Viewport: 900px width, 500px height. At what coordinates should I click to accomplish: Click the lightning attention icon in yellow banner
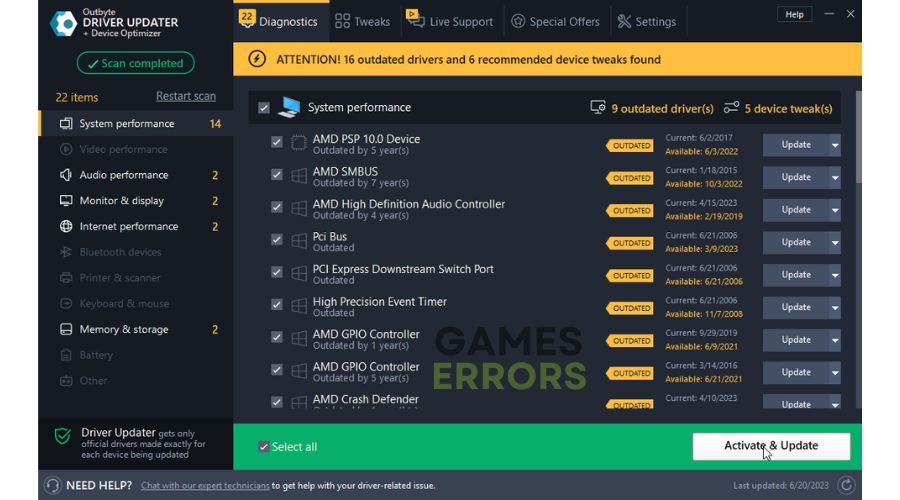257,59
